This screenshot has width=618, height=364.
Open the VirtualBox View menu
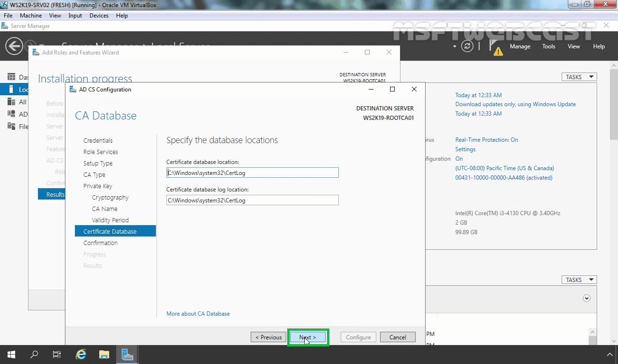pyautogui.click(x=55, y=16)
